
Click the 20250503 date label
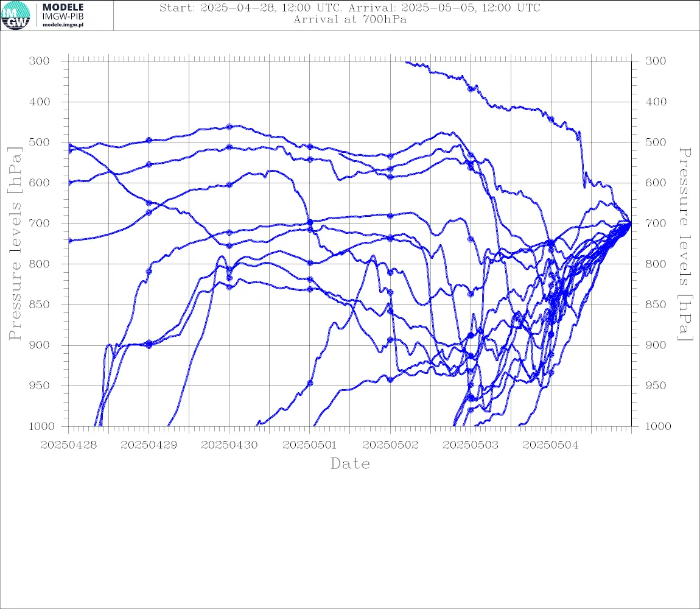coord(471,445)
